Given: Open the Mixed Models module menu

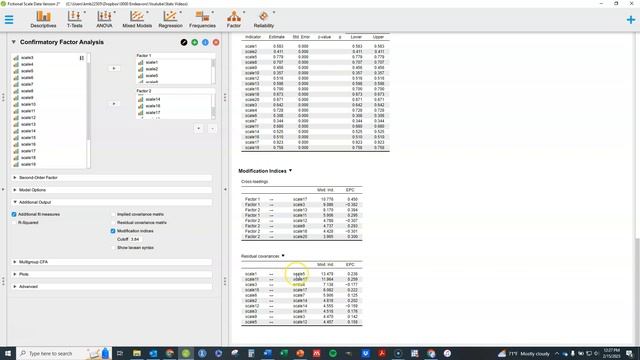Looking at the screenshot, I should (x=137, y=19).
